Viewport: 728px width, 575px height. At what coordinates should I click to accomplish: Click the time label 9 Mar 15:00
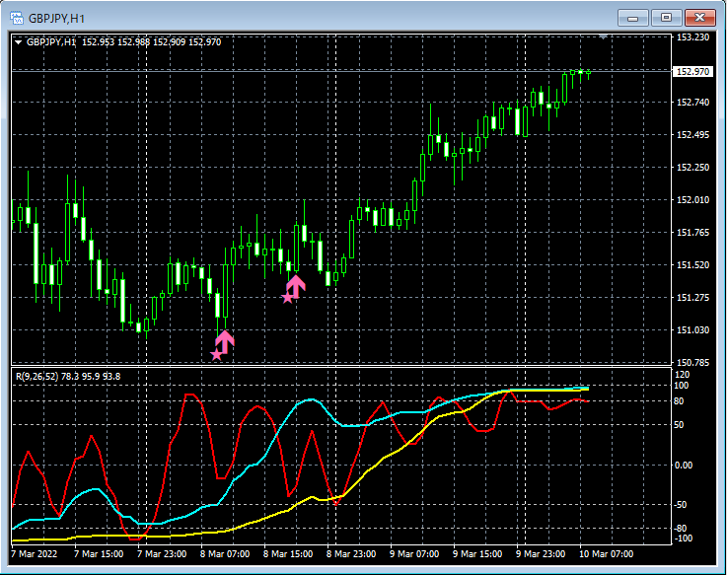477,554
